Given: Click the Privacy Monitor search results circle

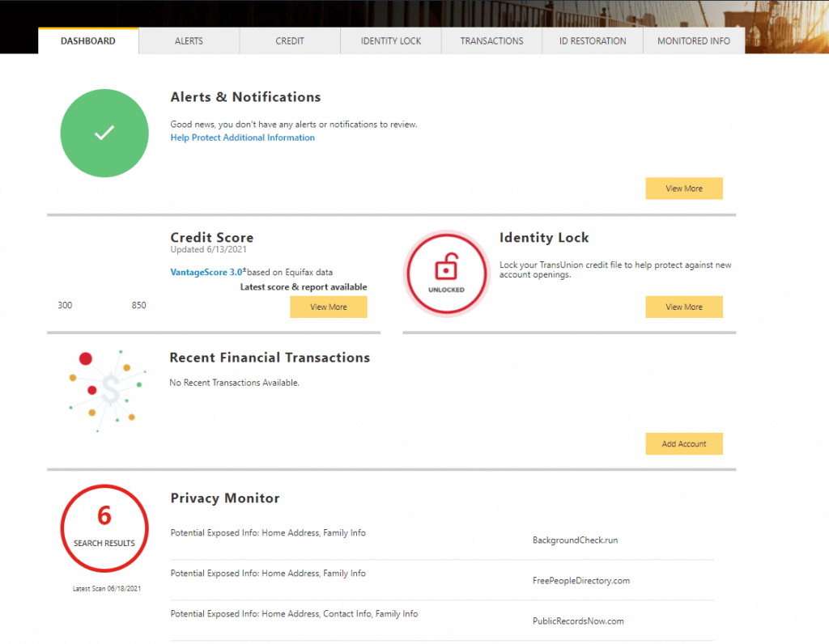Looking at the screenshot, I should 104,527.
